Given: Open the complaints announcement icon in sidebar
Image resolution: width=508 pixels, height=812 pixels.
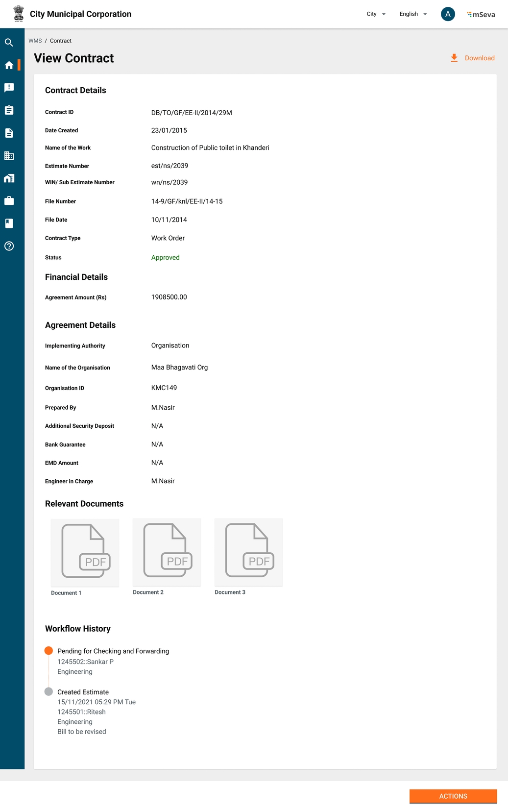Looking at the screenshot, I should (x=9, y=88).
